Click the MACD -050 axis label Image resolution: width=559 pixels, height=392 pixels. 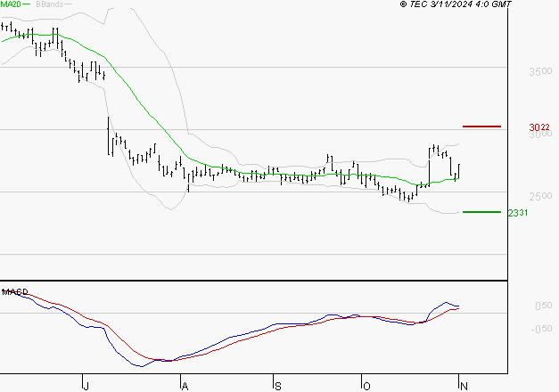click(x=541, y=329)
